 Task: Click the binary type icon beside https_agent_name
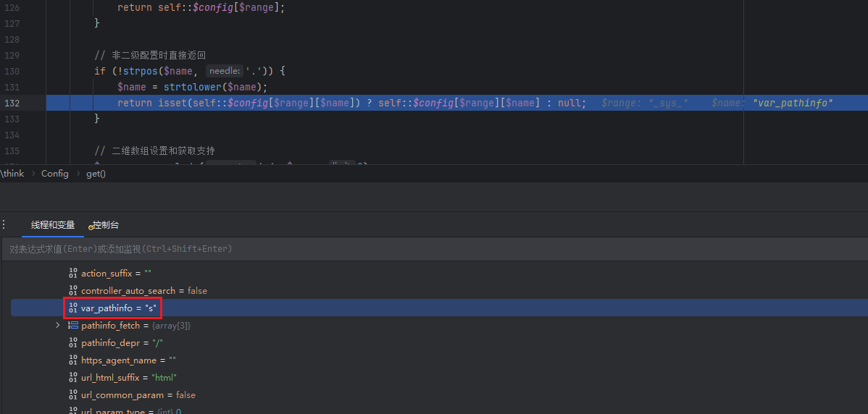point(73,360)
